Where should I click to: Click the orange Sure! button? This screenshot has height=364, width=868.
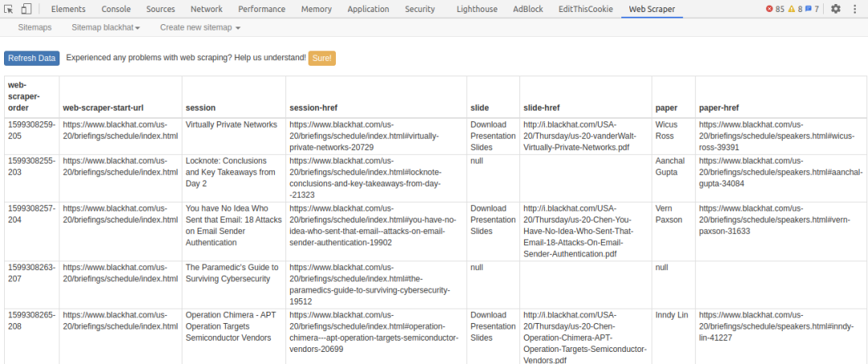click(x=321, y=58)
